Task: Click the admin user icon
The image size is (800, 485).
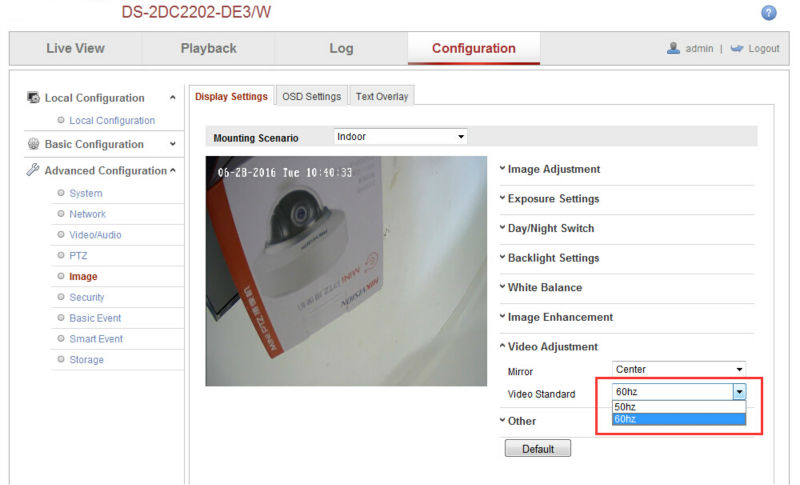Action: [x=674, y=48]
